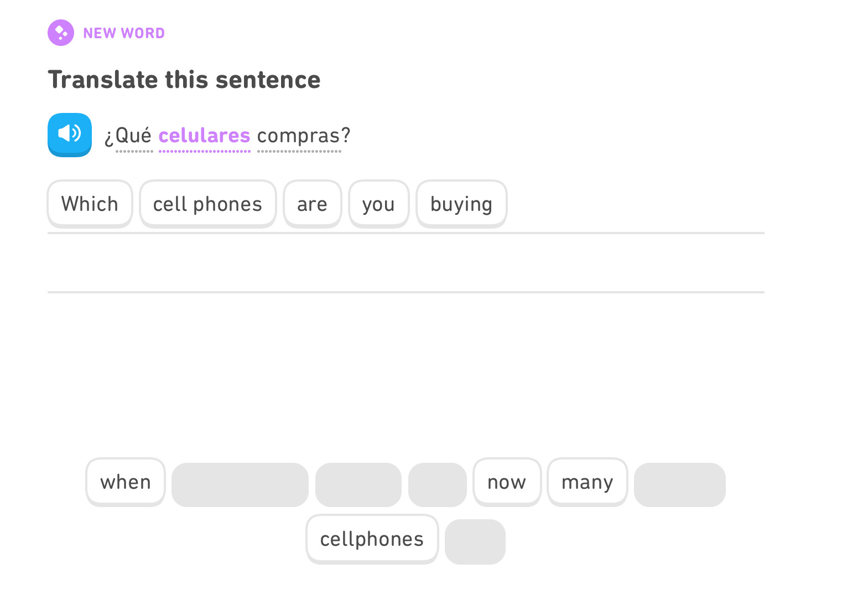Take the "you" tile out of the answer
Viewport: 868px width, 594px height.
tap(378, 204)
